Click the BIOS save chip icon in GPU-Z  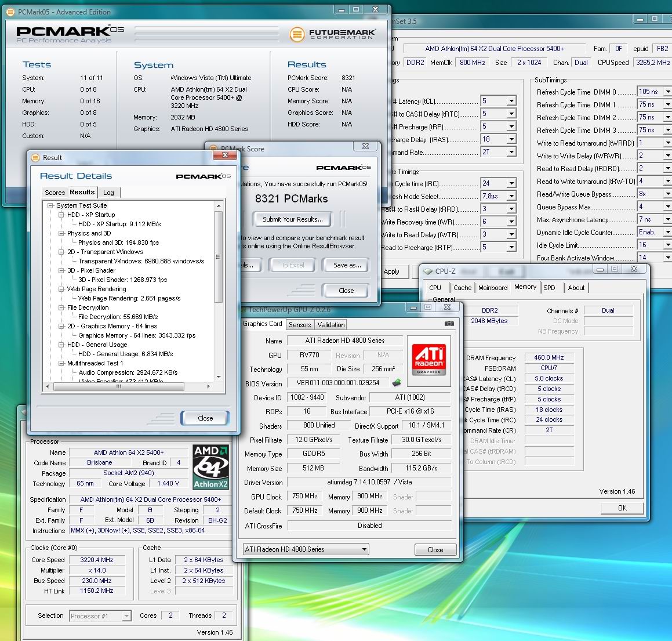coord(397,382)
